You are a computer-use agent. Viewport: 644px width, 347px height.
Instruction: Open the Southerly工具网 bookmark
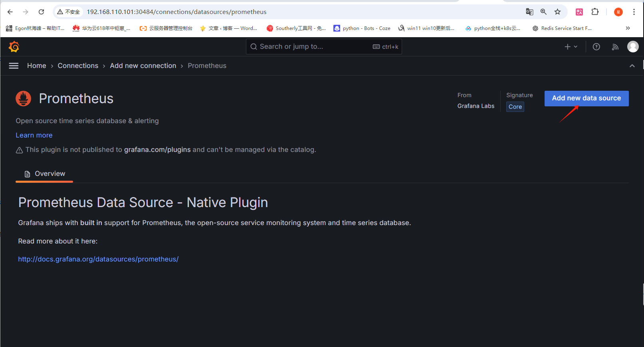coord(296,28)
